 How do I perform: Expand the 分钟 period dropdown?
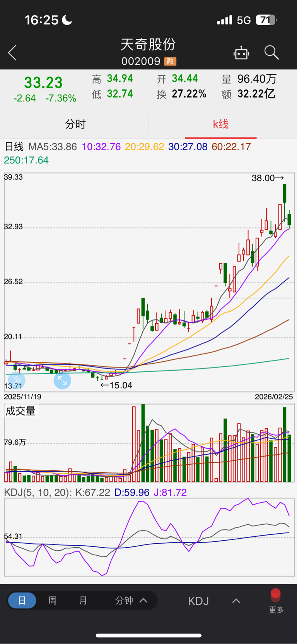131,601
